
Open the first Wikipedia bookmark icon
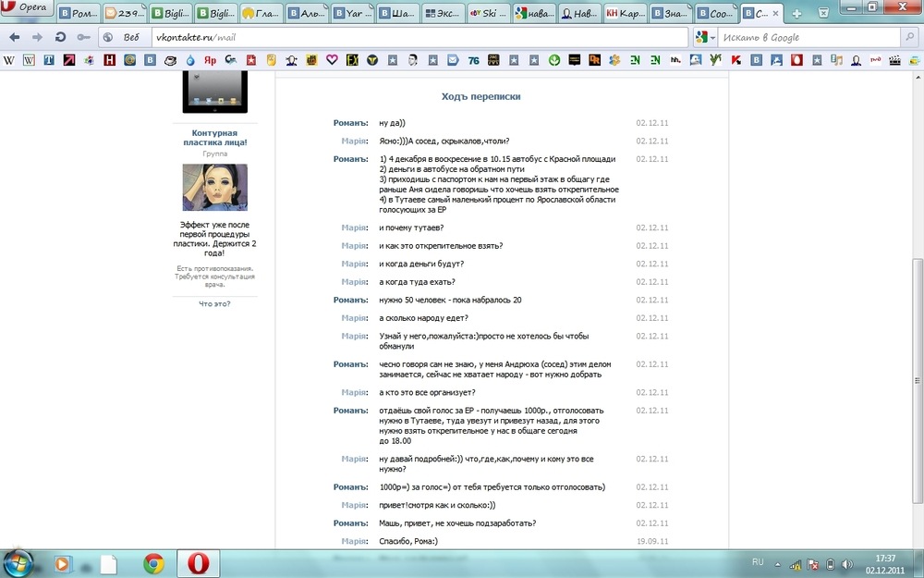9,60
